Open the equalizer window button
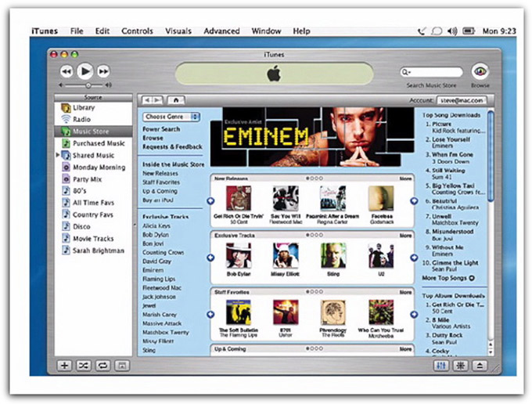532x404 pixels. coord(441,366)
